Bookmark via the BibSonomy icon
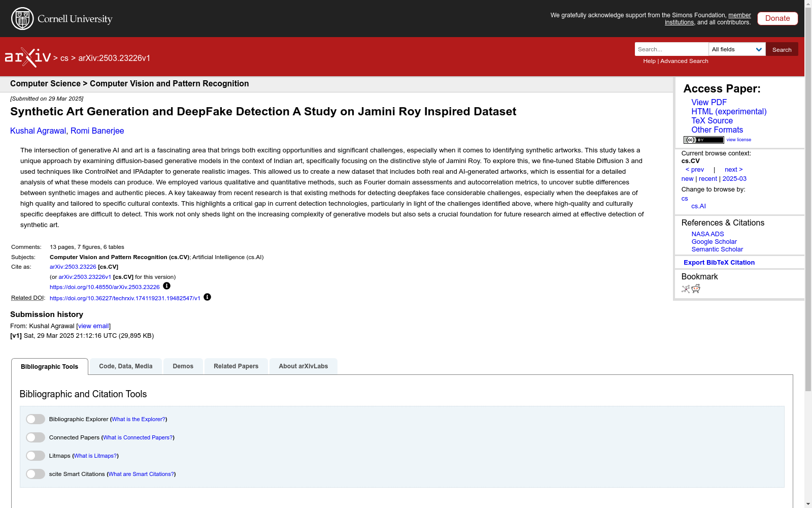This screenshot has width=812, height=508. [x=686, y=289]
